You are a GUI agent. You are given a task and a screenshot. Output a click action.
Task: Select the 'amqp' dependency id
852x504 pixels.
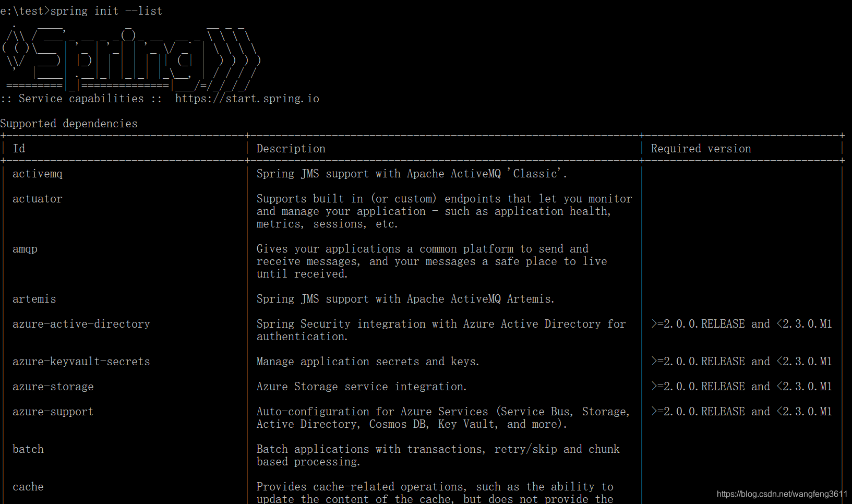(25, 249)
